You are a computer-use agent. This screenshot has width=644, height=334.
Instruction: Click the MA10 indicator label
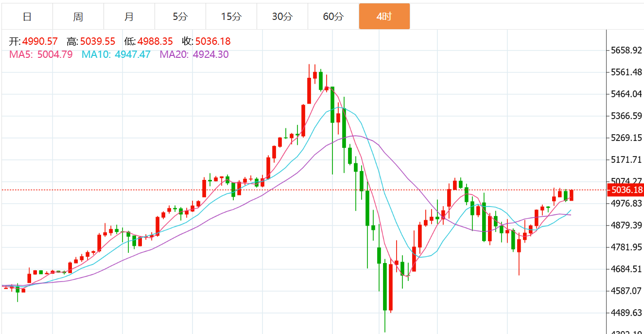click(116, 54)
